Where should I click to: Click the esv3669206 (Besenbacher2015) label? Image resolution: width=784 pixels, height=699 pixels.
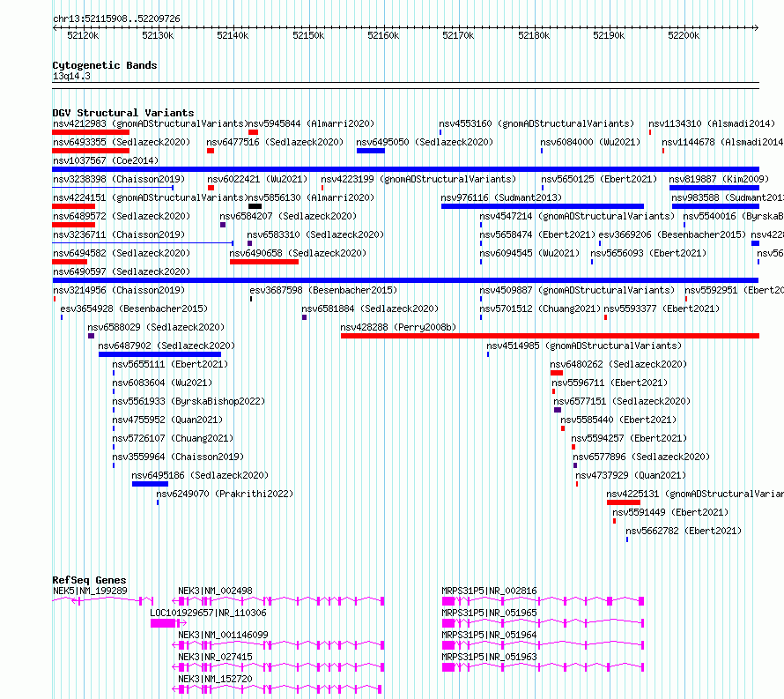[672, 234]
